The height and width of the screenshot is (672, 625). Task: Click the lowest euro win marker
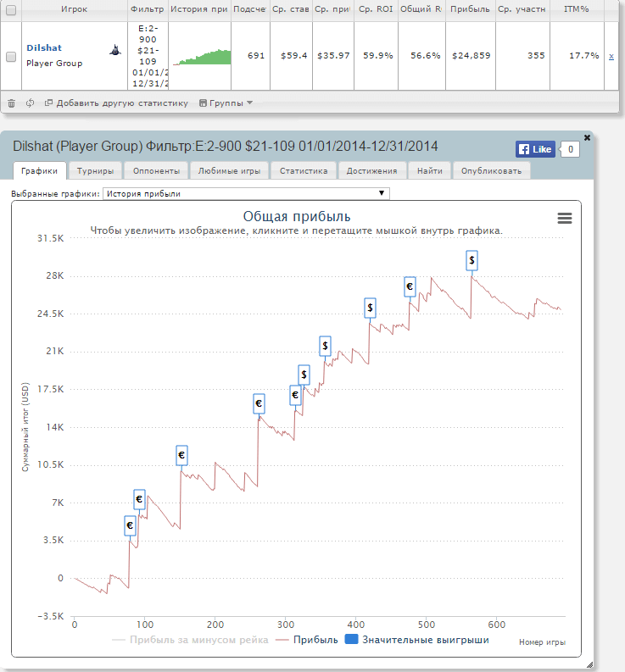point(129,525)
